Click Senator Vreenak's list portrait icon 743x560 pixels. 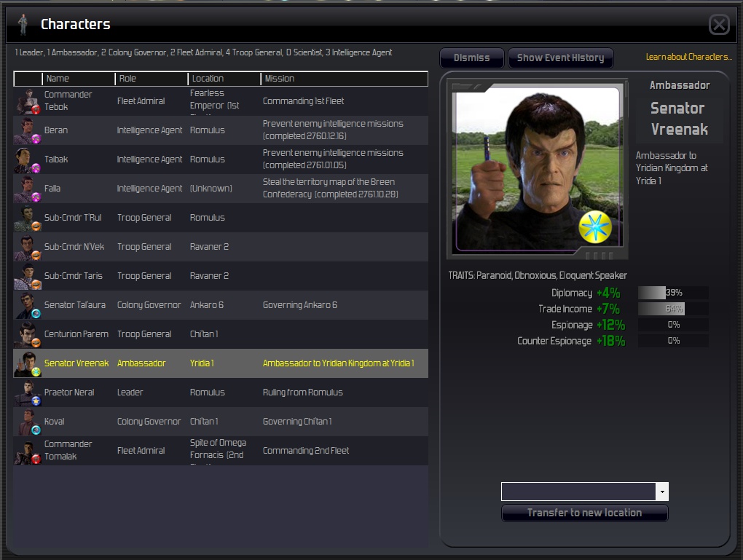pyautogui.click(x=28, y=363)
